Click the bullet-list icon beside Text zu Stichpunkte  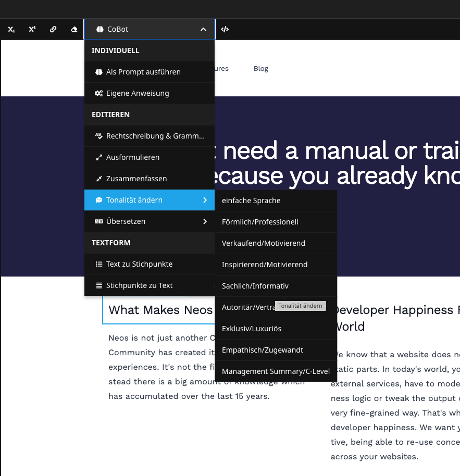pos(99,264)
